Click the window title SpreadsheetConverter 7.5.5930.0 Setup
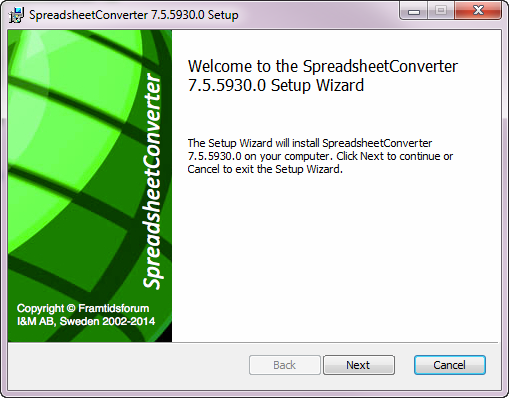Image resolution: width=509 pixels, height=398 pixels. 134,15
